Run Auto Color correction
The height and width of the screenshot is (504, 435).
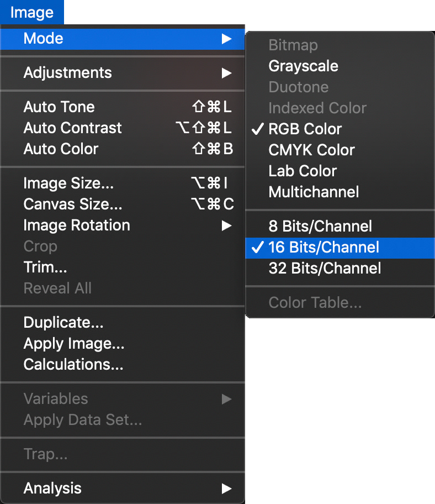click(61, 149)
